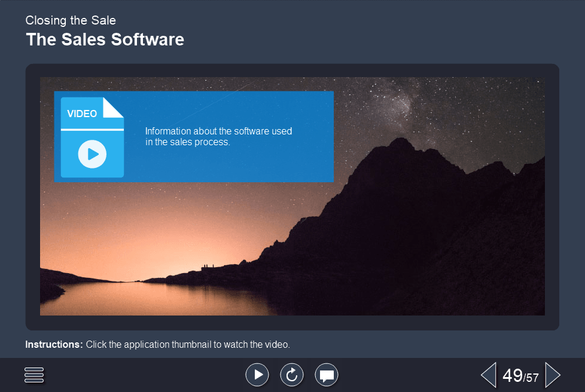Click the VIDEO file icon on the card
This screenshot has height=392, width=585.
(91, 137)
